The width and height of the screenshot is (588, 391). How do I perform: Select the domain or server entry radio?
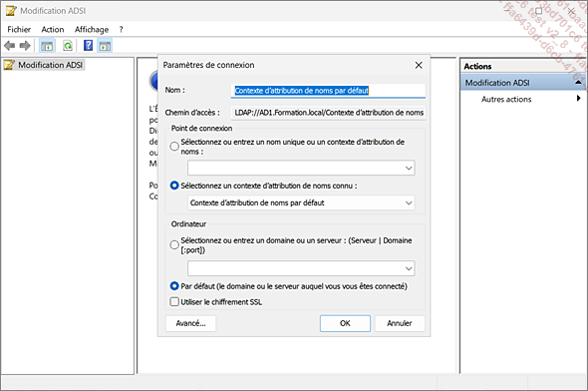coord(174,245)
